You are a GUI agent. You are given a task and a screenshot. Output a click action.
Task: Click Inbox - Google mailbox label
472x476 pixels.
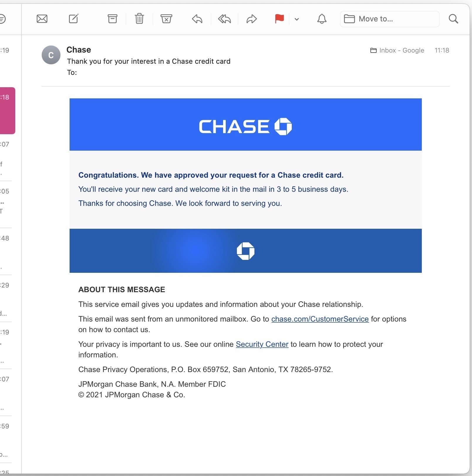coord(397,51)
